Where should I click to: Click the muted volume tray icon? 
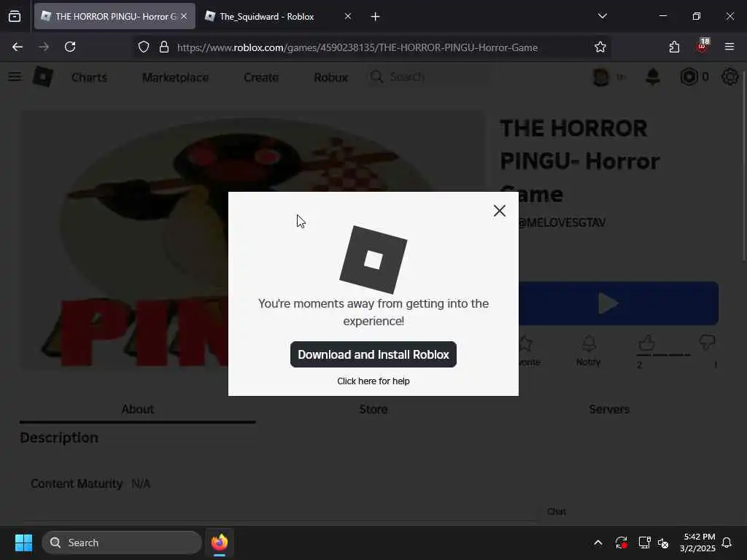coord(663,542)
